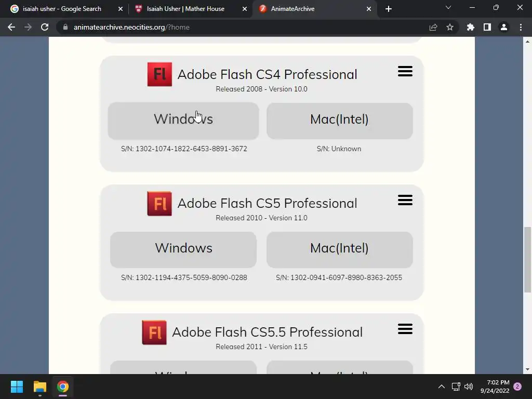
Task: Click the Adobe Flash CS5 logo icon
Action: [159, 203]
